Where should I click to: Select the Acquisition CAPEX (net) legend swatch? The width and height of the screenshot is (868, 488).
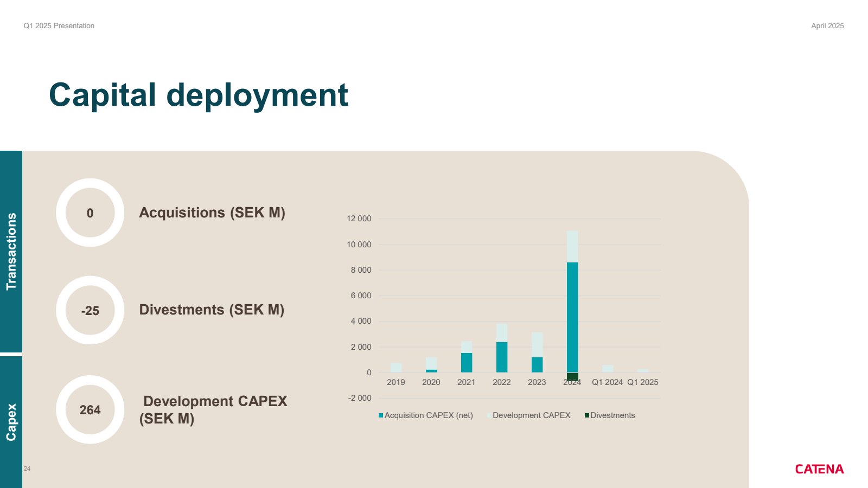tap(381, 415)
